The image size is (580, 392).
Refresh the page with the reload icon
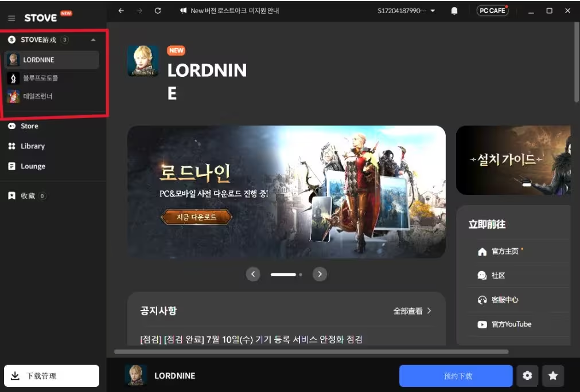(158, 11)
